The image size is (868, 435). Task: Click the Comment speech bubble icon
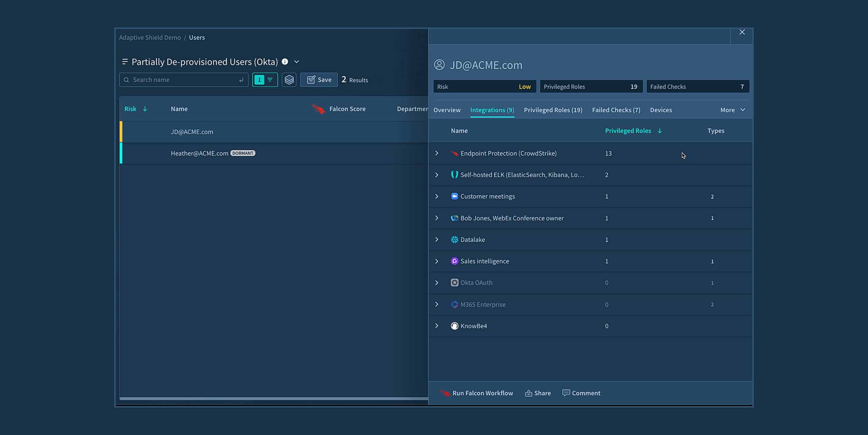click(566, 393)
